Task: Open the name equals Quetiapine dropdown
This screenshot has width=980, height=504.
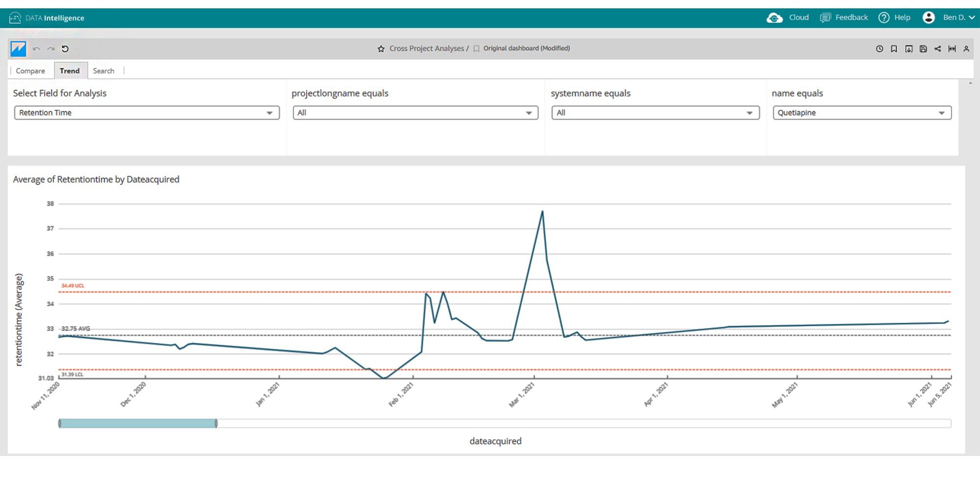Action: point(862,113)
